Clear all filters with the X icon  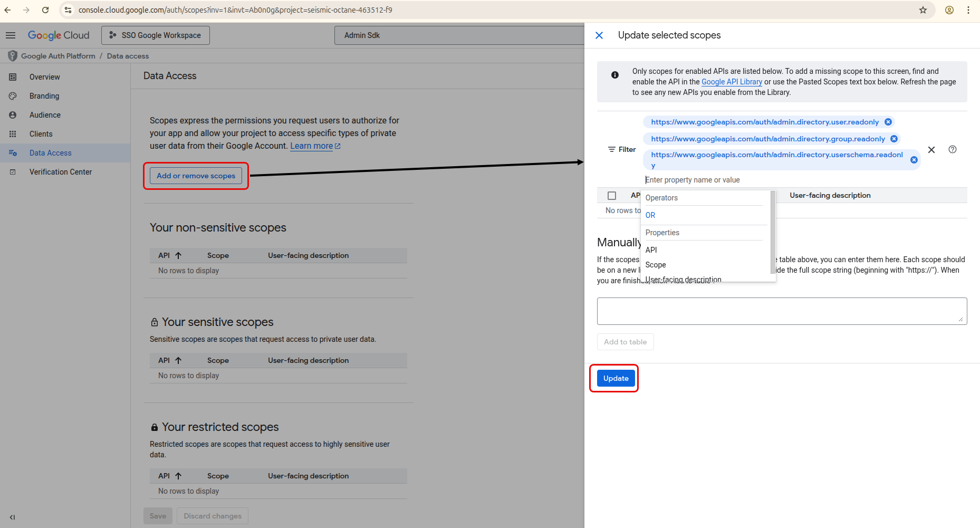click(931, 150)
